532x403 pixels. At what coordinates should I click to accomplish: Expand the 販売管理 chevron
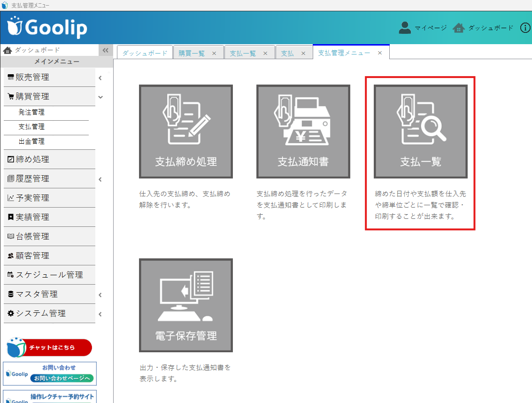pos(100,78)
